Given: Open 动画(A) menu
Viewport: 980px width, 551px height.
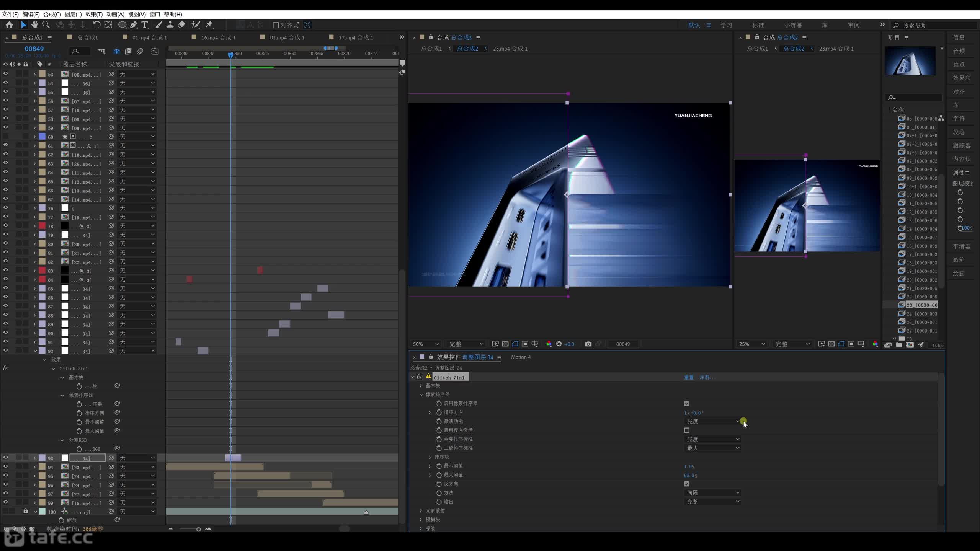Looking at the screenshot, I should [x=115, y=14].
